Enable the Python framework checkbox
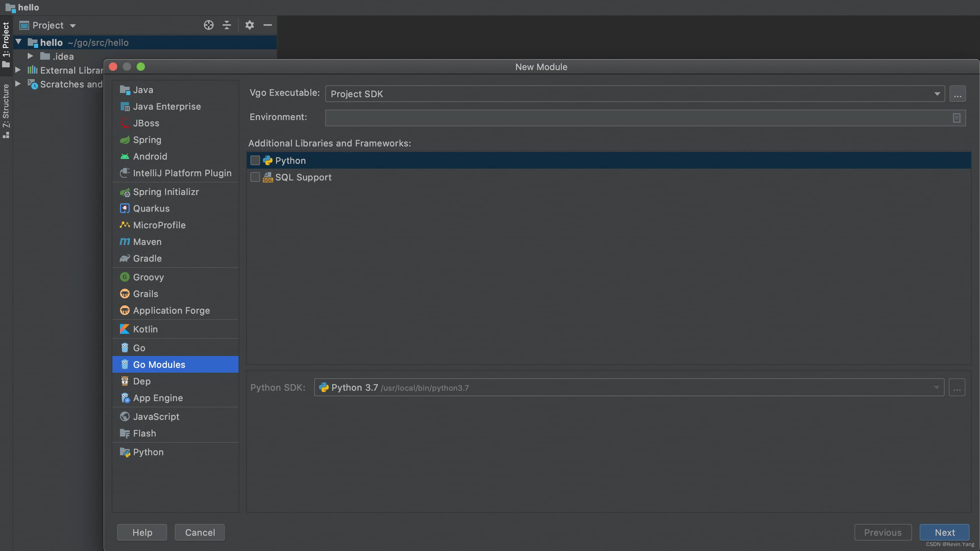This screenshot has height=551, width=980. [255, 161]
